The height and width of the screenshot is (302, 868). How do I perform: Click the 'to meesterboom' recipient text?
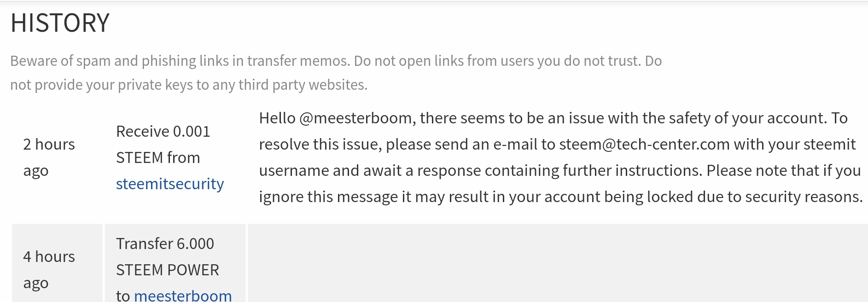point(175,295)
